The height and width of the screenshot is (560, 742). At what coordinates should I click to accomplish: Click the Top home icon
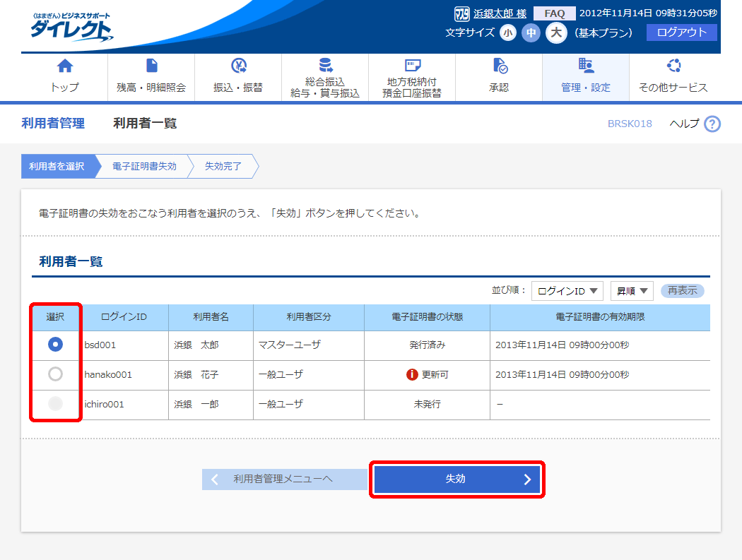(x=64, y=66)
